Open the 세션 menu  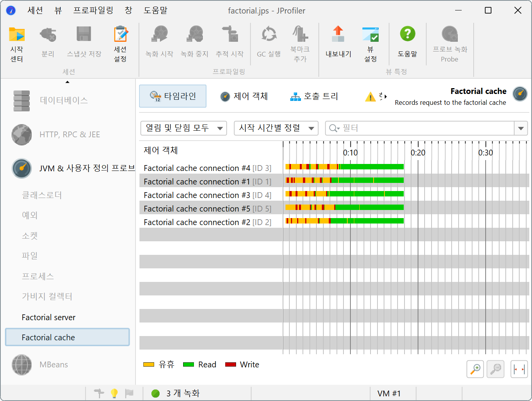(35, 10)
